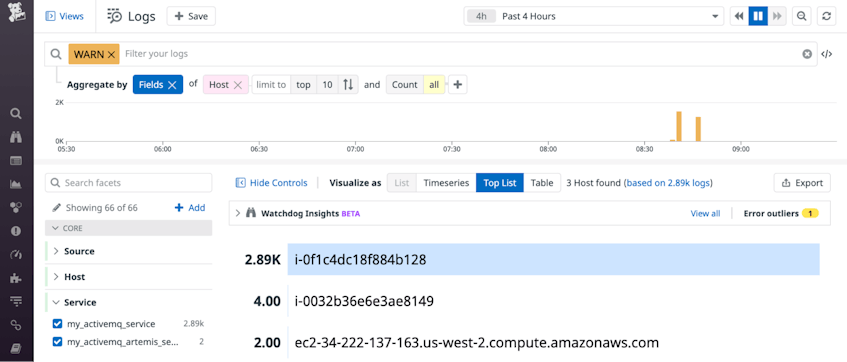Open the Past 4 Hours time dropdown
The image size is (847, 362).
(x=593, y=16)
